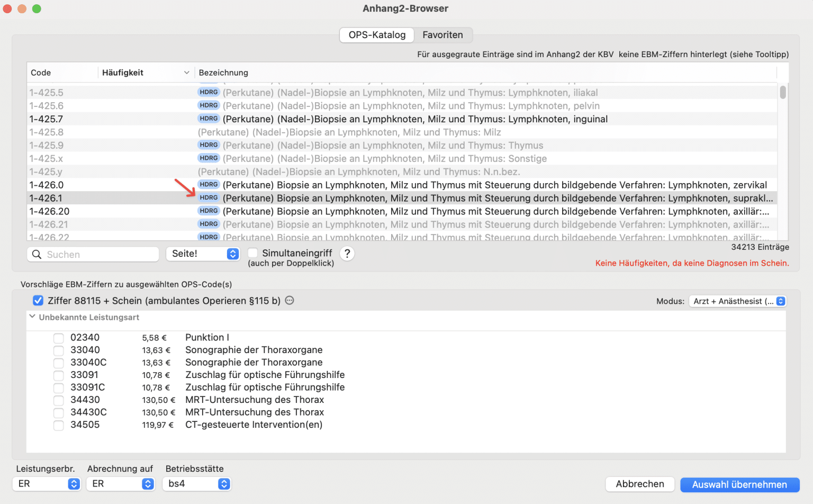Viewport: 813px width, 504px height.
Task: Open the Seite! dropdown
Action: [x=203, y=254]
